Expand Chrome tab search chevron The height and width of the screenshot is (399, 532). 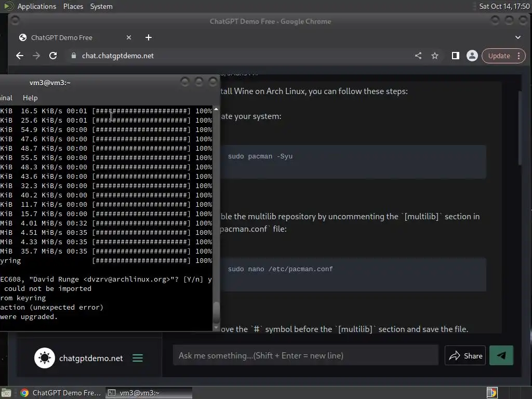pyautogui.click(x=518, y=37)
